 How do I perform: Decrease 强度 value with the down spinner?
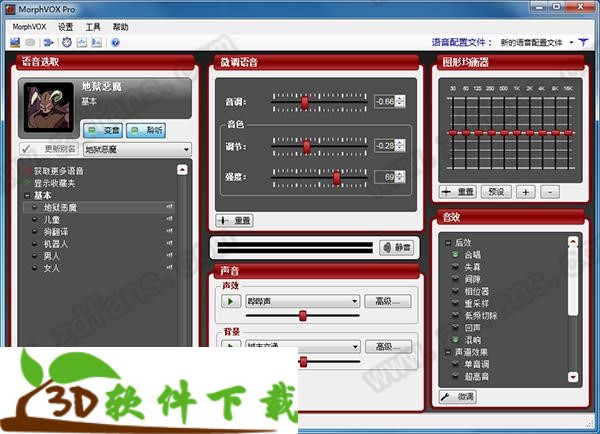400,180
